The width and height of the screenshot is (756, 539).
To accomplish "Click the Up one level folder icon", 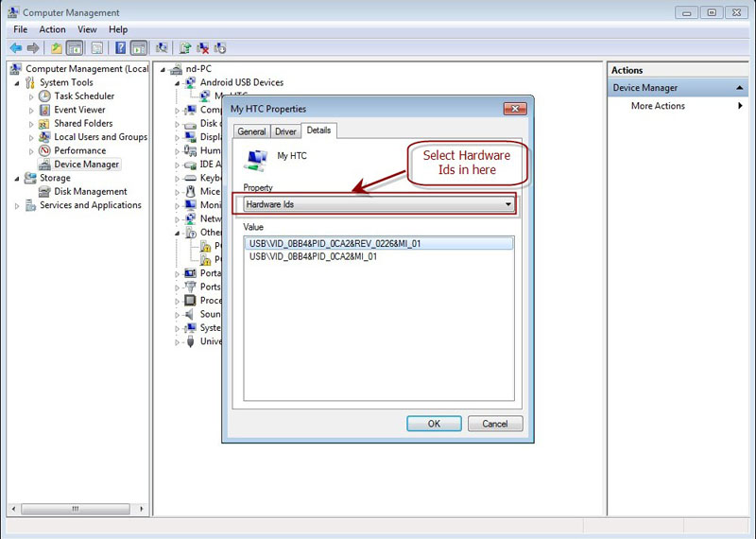I will click(57, 48).
